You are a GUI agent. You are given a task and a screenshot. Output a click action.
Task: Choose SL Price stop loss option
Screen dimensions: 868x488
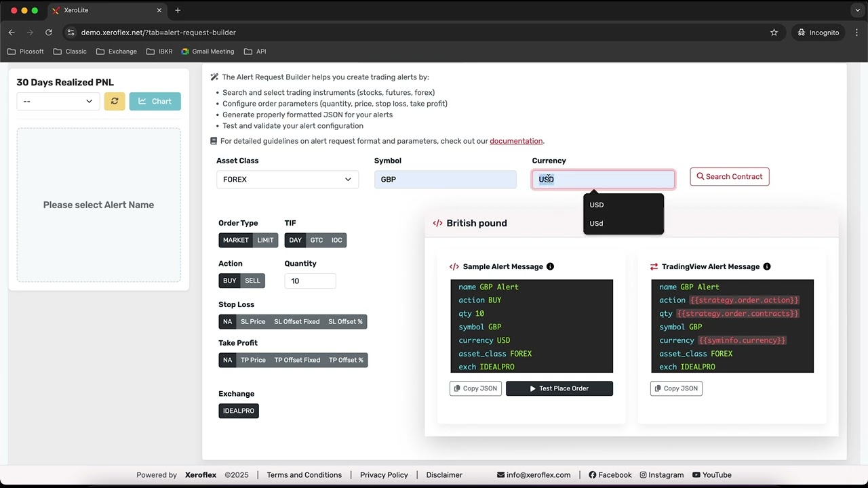point(253,321)
